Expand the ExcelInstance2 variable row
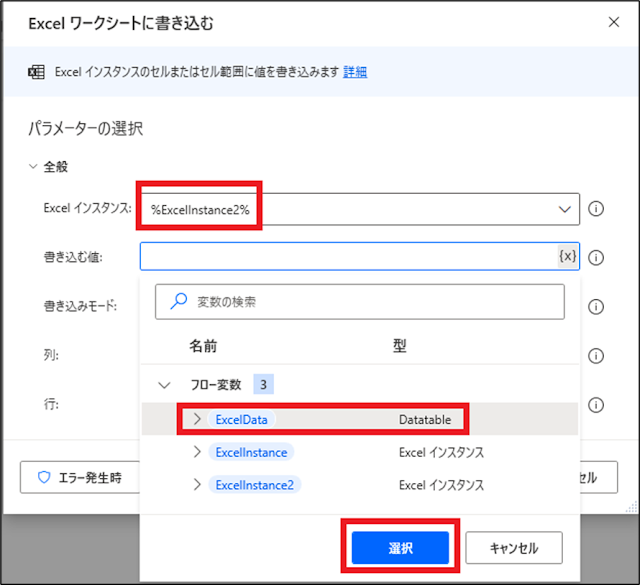This screenshot has width=640, height=585. [x=197, y=485]
